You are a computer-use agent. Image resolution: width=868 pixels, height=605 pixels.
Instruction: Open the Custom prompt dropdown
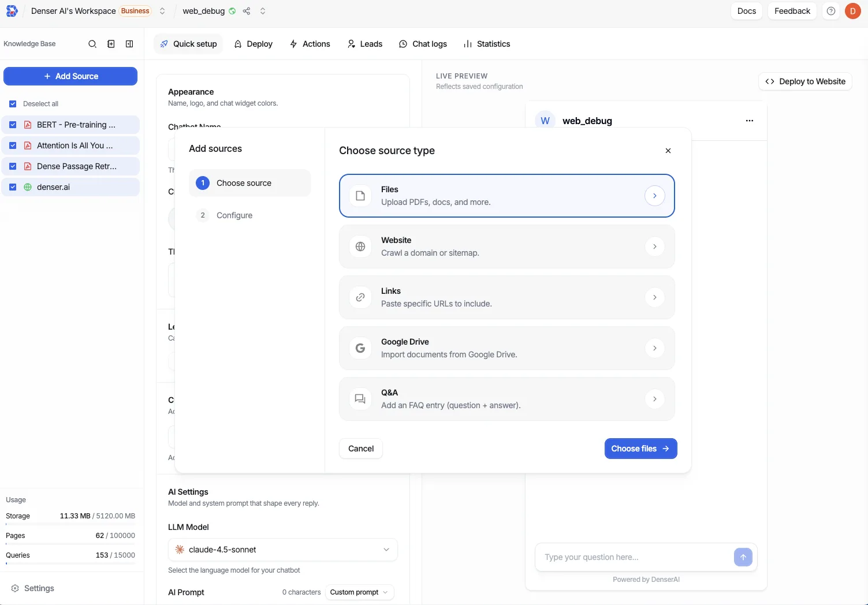click(x=360, y=592)
